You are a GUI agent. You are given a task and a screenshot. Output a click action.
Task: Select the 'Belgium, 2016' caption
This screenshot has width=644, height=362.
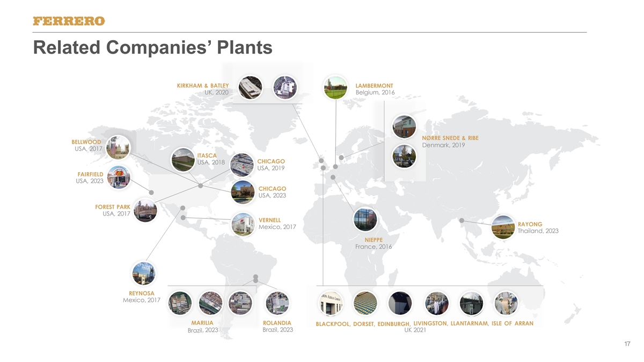tap(375, 93)
